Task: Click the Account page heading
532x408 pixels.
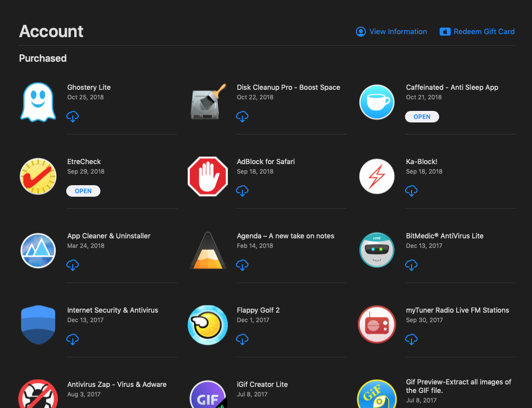Action: (x=51, y=31)
